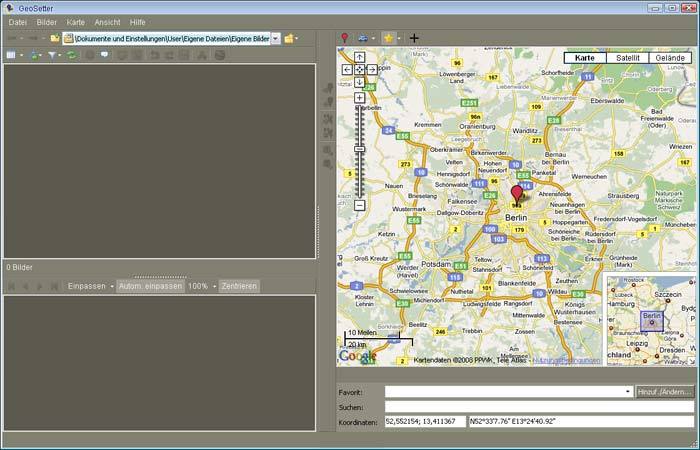
Task: Click the map zoom-in plus button
Action: (359, 98)
